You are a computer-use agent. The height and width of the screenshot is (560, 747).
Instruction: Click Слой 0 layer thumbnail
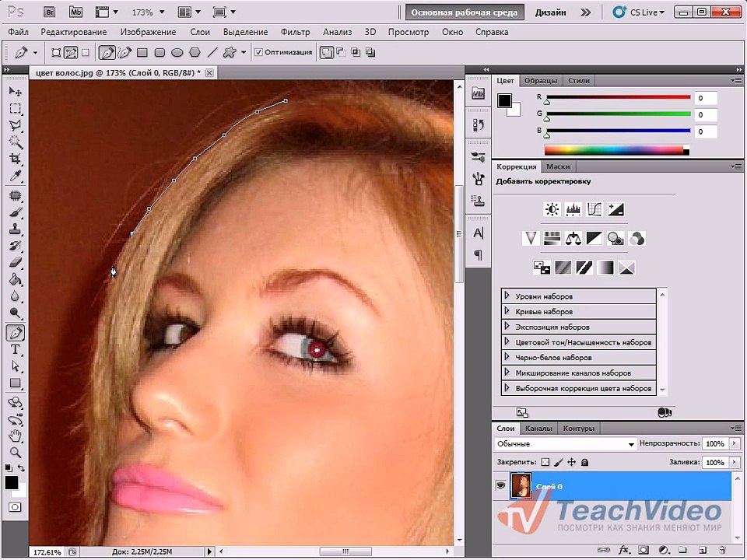click(521, 485)
